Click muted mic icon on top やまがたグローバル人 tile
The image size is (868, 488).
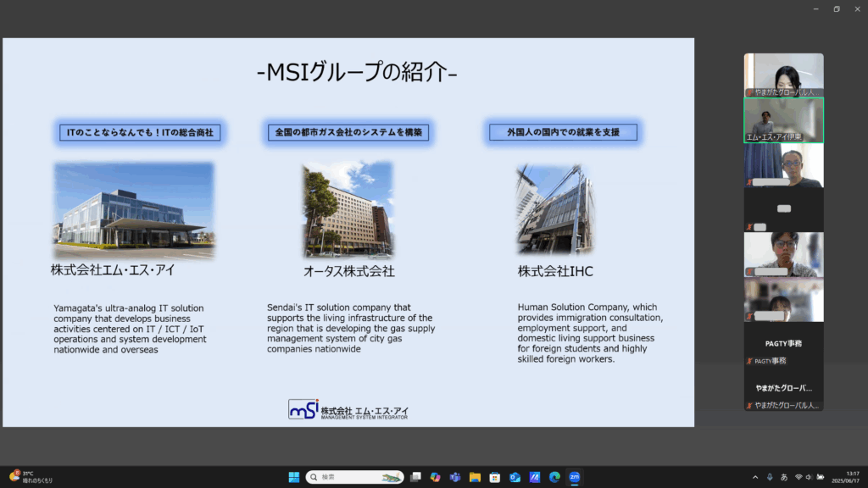click(749, 92)
